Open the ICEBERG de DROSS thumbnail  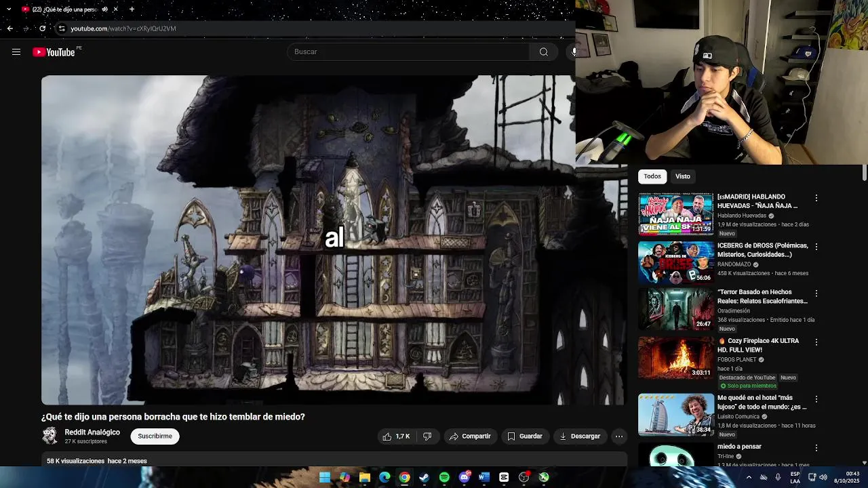pyautogui.click(x=675, y=263)
